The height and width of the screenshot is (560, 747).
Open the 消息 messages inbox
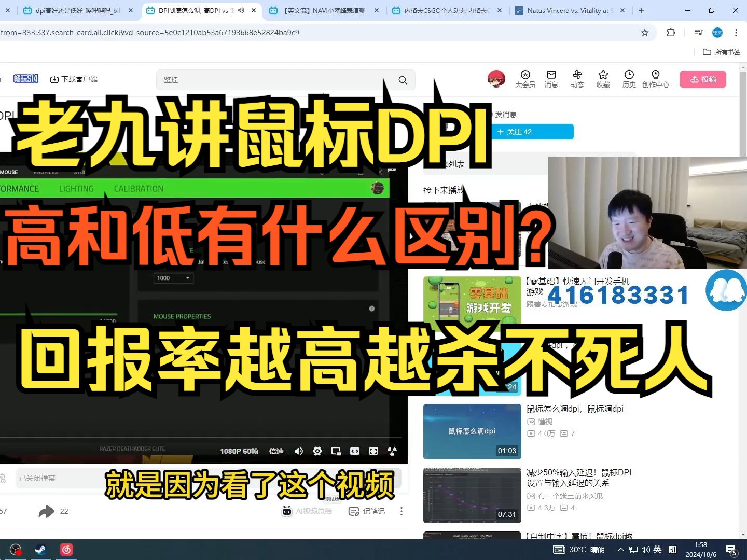[x=551, y=79]
